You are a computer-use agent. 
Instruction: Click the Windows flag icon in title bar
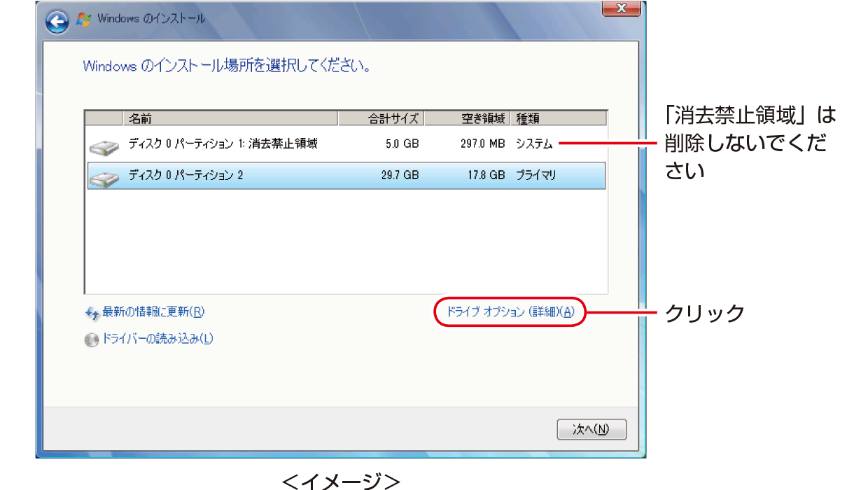(x=84, y=20)
